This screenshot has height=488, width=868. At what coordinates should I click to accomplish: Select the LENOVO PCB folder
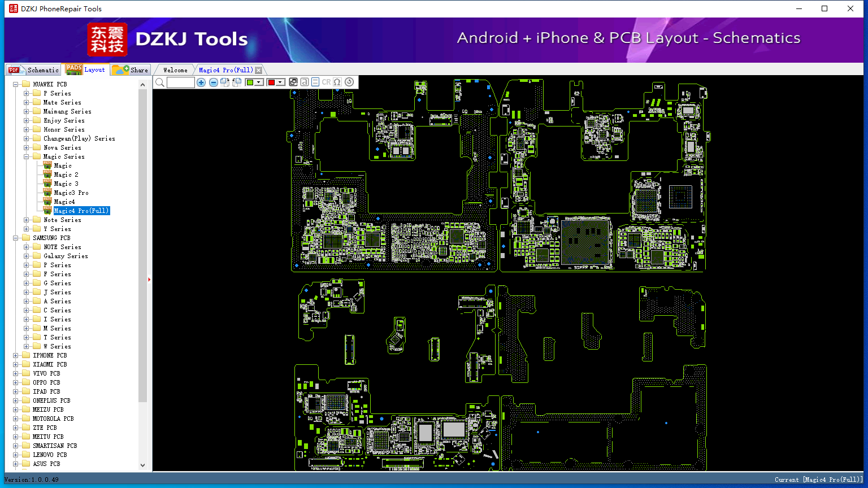tap(50, 455)
